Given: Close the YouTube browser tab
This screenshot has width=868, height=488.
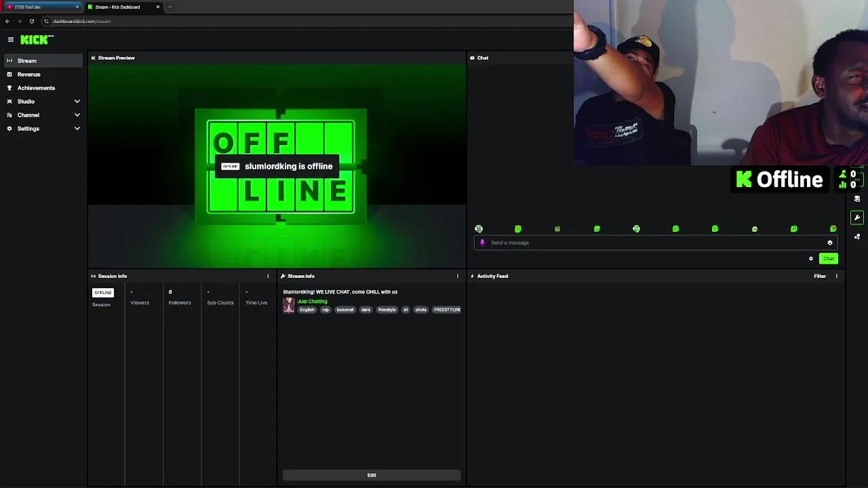Looking at the screenshot, I should 77,7.
